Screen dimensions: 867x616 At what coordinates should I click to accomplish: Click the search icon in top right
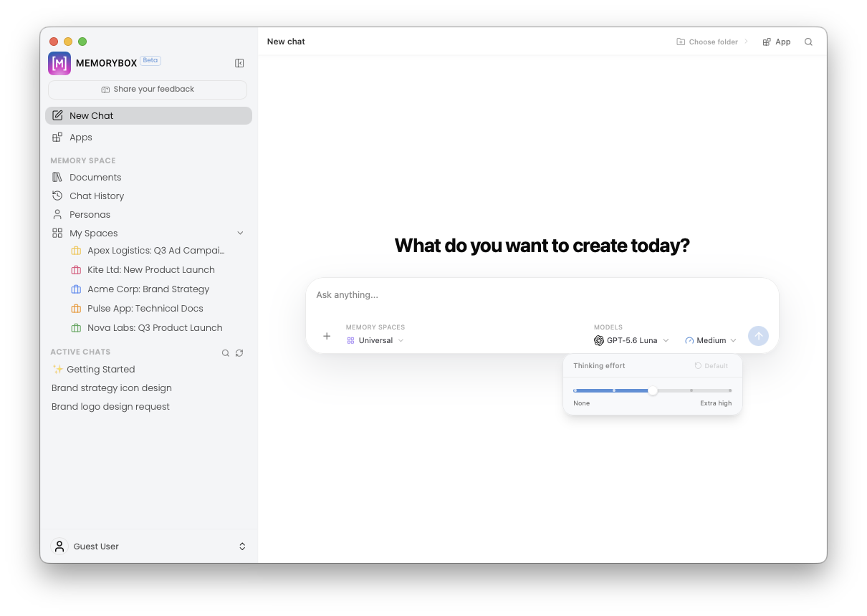point(808,42)
